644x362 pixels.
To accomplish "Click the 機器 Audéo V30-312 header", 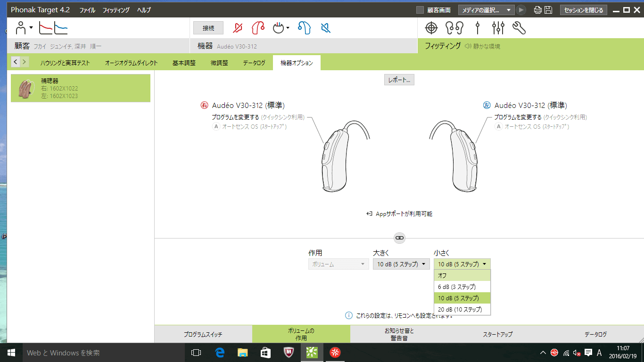I will point(303,46).
